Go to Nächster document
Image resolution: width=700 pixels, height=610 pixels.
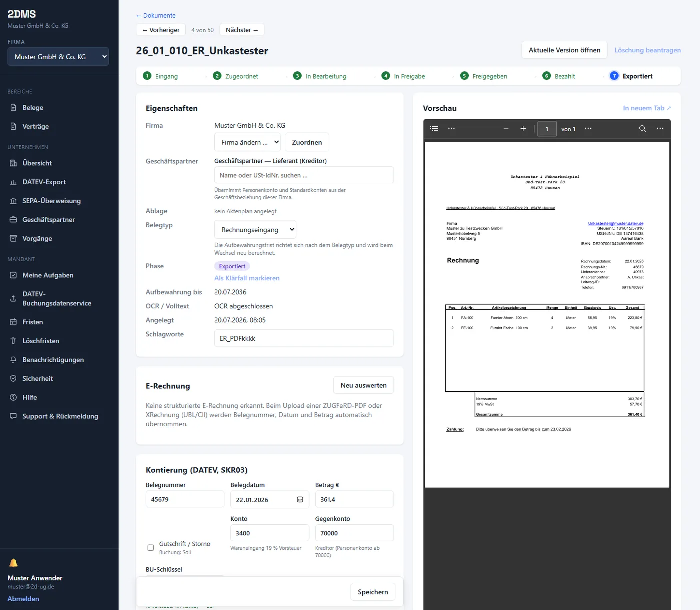(242, 30)
